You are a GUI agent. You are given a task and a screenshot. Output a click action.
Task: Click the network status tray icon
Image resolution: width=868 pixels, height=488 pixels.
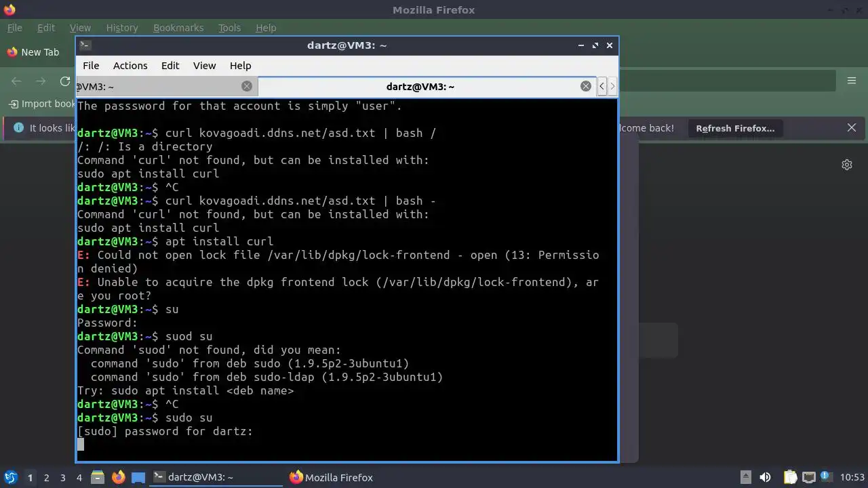[808, 477]
